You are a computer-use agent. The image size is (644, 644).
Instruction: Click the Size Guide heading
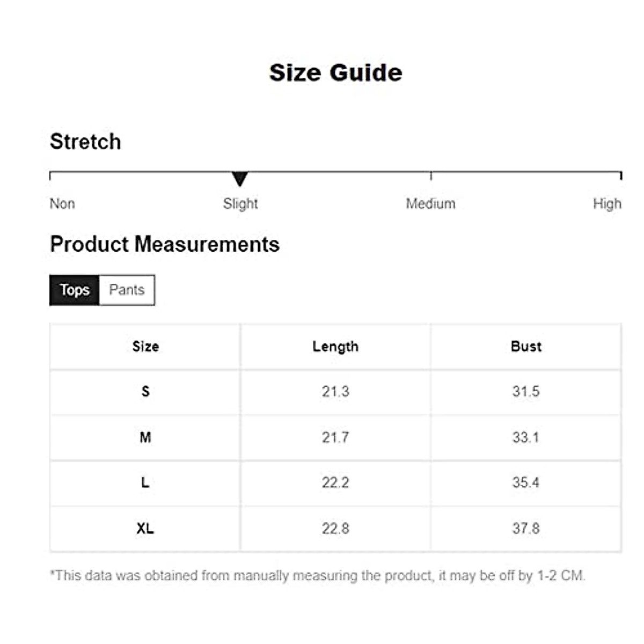point(335,73)
